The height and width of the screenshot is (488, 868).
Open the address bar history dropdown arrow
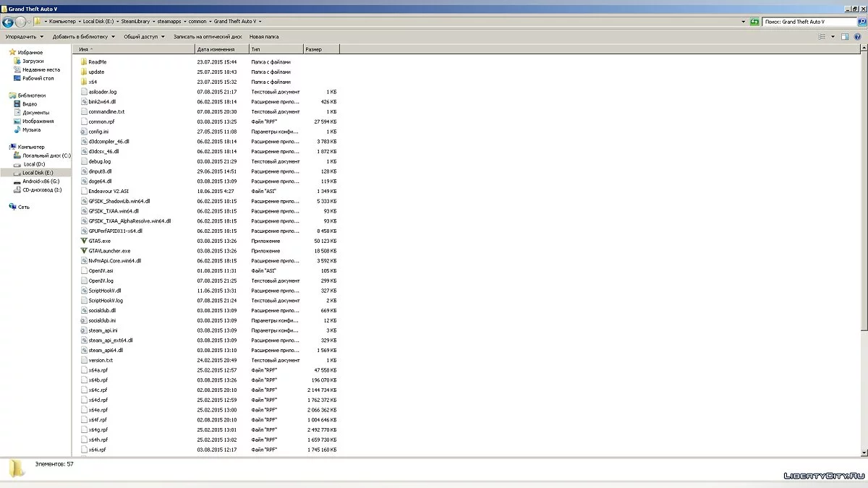pos(744,22)
